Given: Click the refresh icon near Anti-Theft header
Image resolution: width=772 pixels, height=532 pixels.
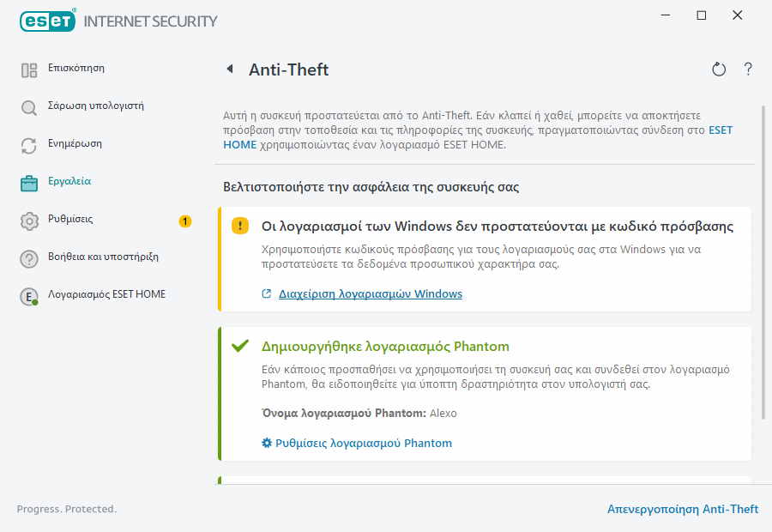Looking at the screenshot, I should [x=719, y=69].
